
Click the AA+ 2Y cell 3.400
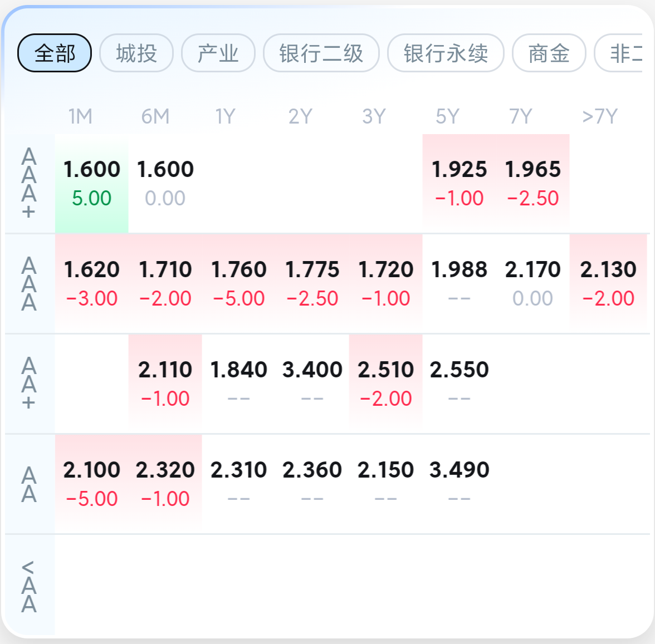(312, 384)
